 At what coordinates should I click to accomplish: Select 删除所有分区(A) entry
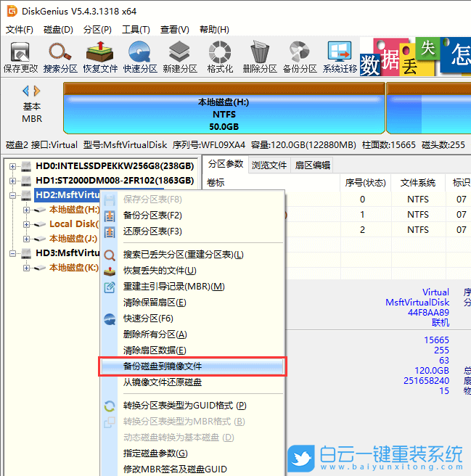coord(192,335)
